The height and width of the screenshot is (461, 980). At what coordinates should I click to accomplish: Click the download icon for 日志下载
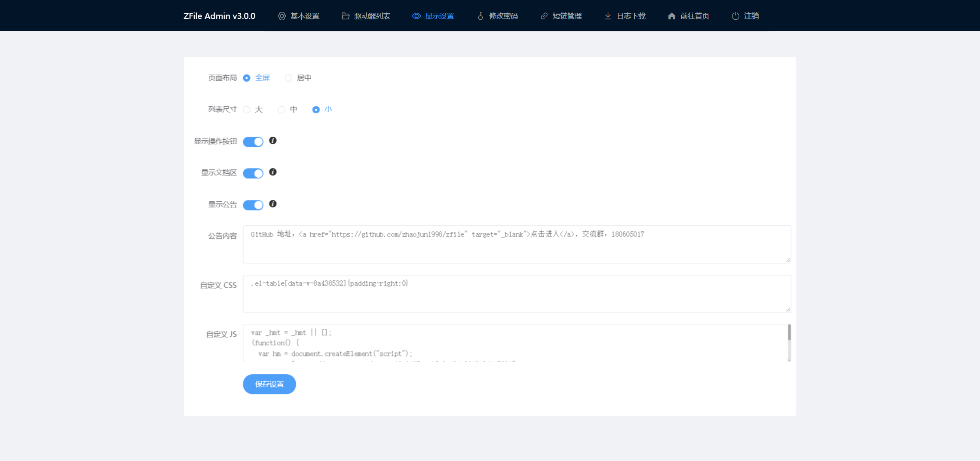point(608,16)
